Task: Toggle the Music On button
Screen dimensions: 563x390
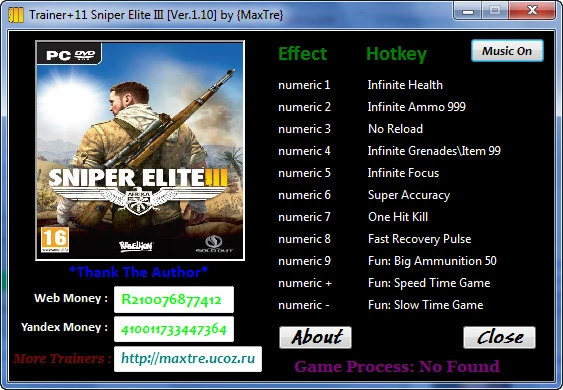Action: (x=507, y=51)
